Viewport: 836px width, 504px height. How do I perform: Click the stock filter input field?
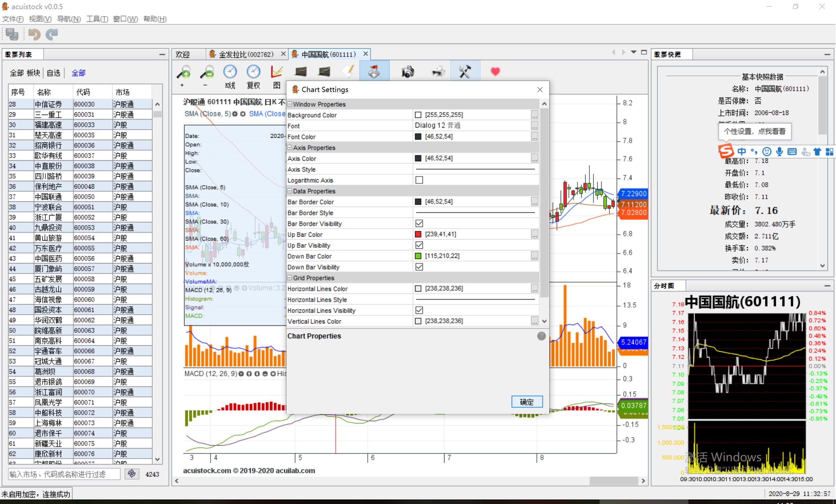coord(64,474)
